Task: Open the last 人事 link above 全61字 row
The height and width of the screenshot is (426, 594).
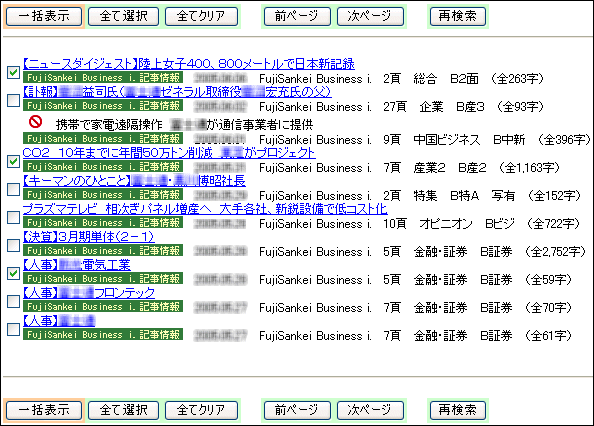Action: tap(59, 321)
